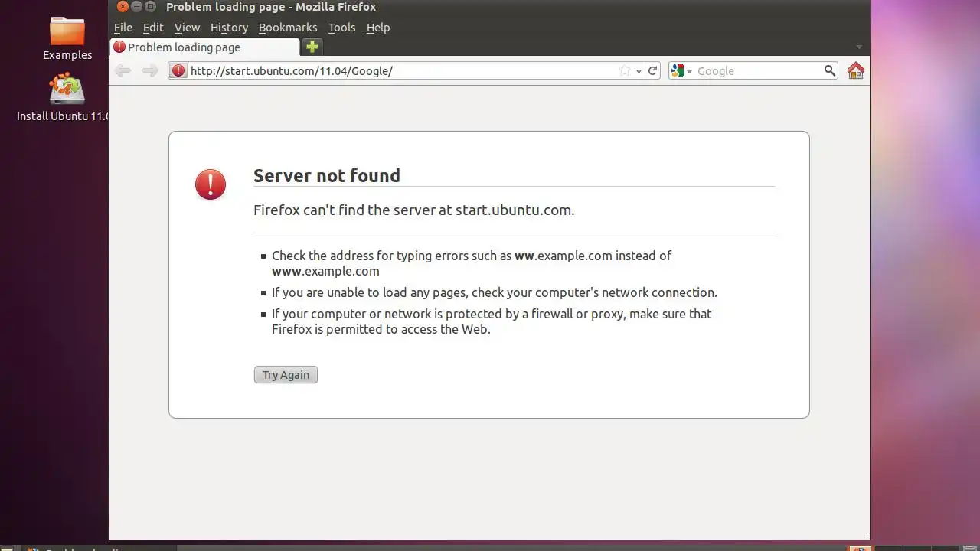Click the Forward arrow in Firefox

click(x=150, y=70)
